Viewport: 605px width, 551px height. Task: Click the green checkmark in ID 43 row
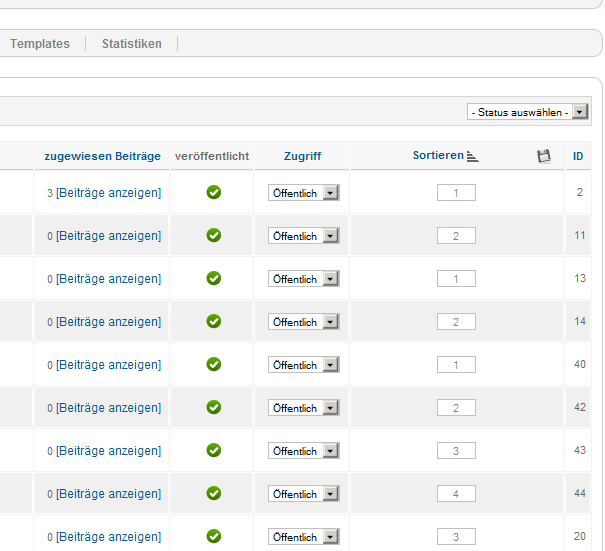213,450
